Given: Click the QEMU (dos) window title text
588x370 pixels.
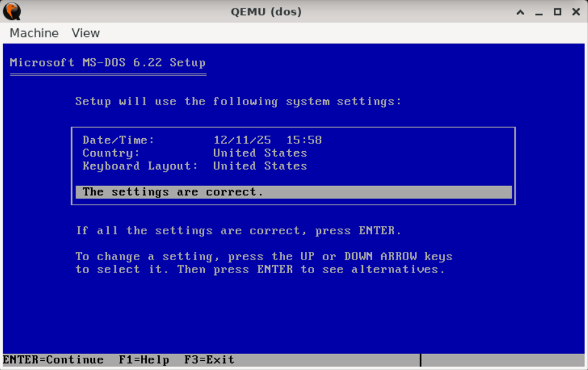Looking at the screenshot, I should pos(266,12).
